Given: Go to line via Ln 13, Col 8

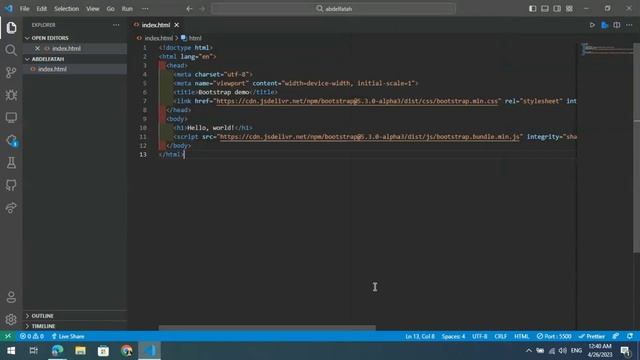Looking at the screenshot, I should 420,336.
